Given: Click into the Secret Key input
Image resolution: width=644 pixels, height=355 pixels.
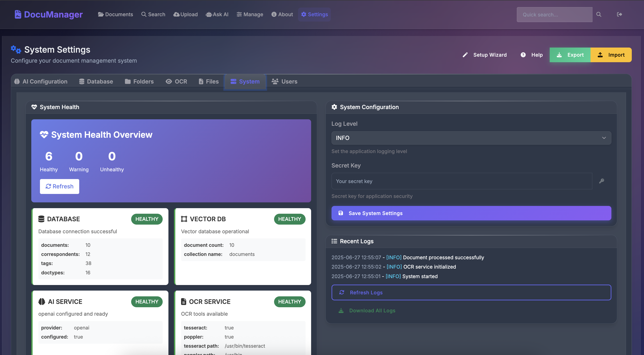Looking at the screenshot, I should tap(462, 181).
